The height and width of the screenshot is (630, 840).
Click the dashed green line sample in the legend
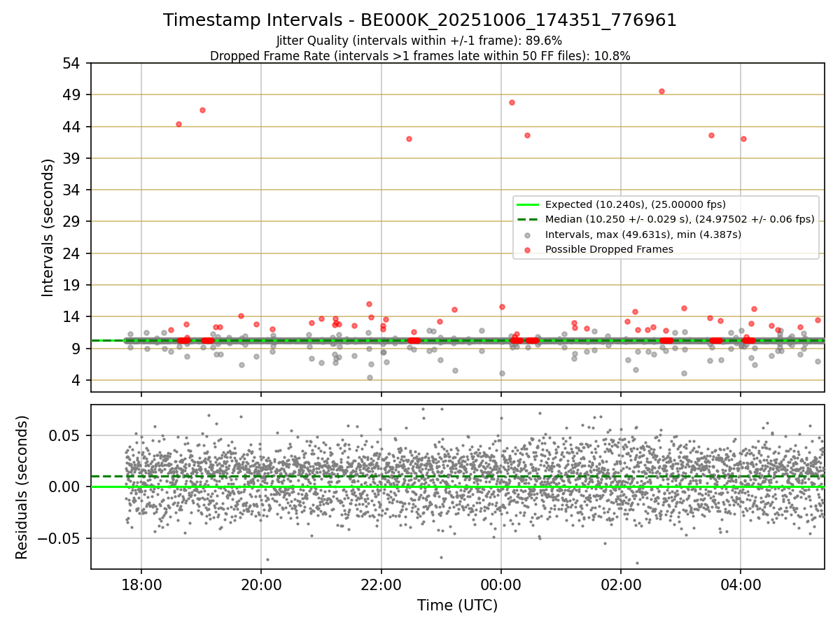tap(528, 219)
